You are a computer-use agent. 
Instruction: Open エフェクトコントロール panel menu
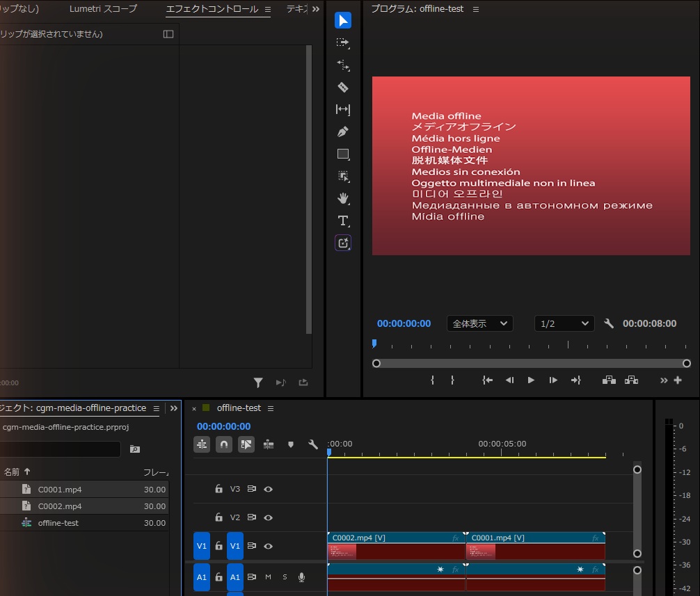point(268,9)
